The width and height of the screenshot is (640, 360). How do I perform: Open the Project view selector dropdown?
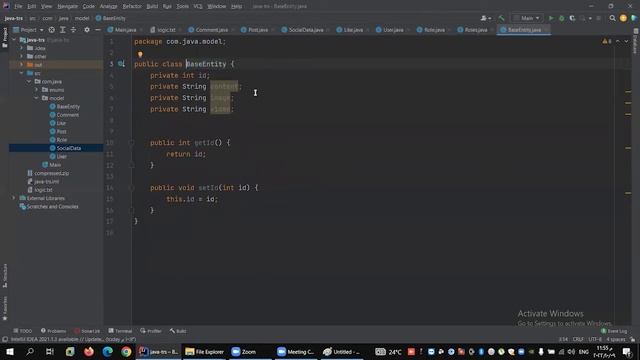coord(28,30)
